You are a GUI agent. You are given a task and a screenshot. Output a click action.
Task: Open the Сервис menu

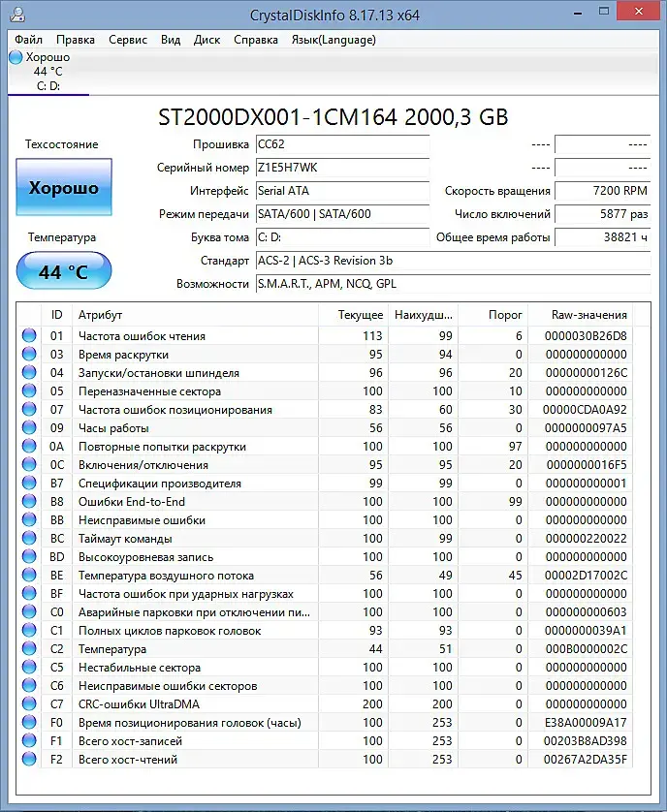[x=128, y=40]
